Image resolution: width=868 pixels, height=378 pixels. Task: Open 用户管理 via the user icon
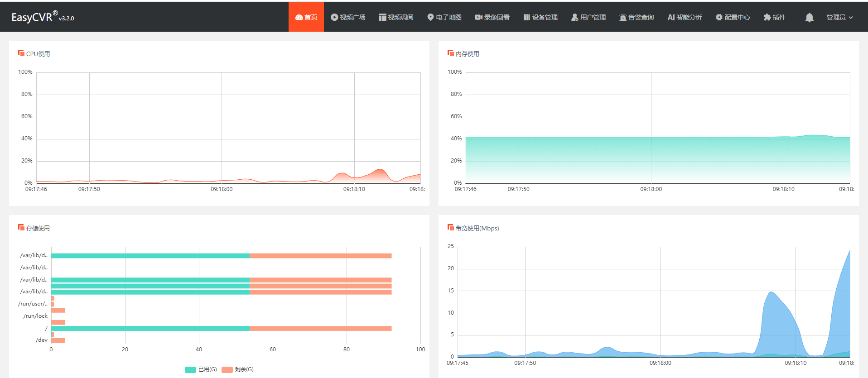coord(574,17)
